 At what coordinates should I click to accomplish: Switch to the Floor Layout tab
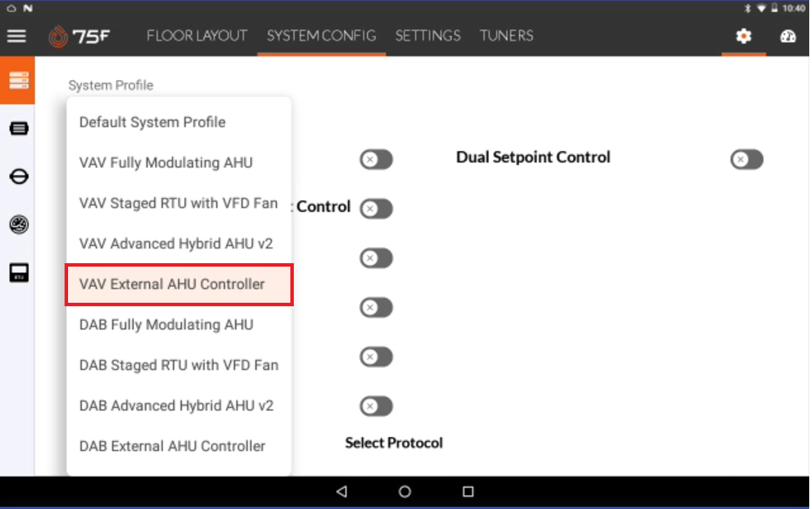tap(197, 35)
